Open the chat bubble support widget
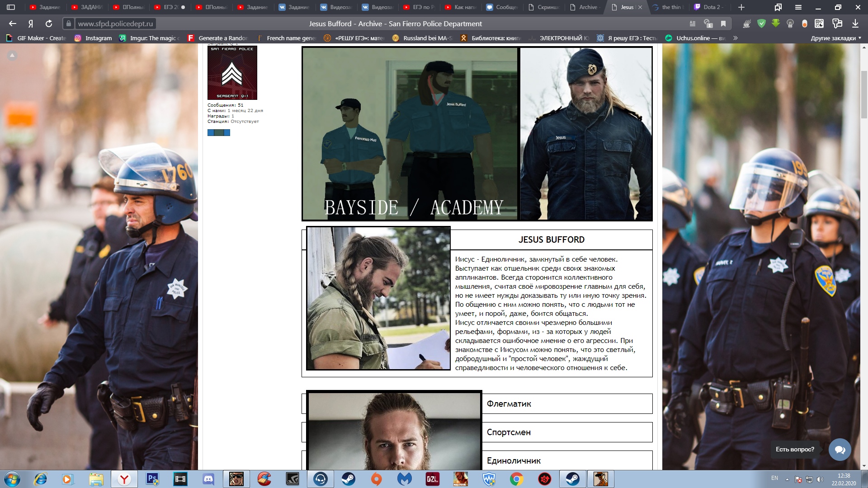This screenshot has width=868, height=488. [840, 450]
